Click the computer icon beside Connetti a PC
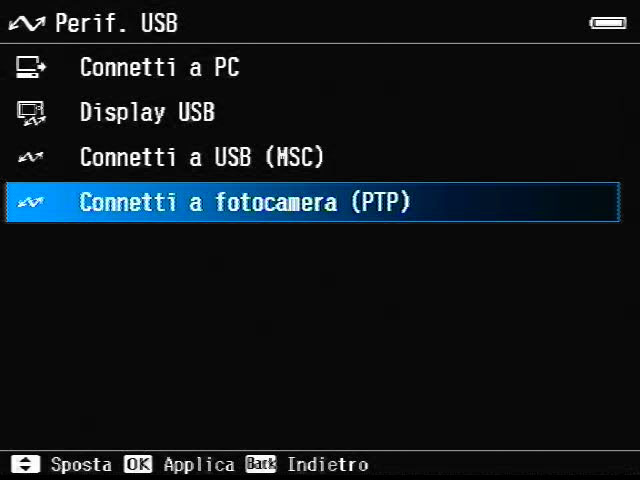This screenshot has height=480, width=640. point(31,67)
